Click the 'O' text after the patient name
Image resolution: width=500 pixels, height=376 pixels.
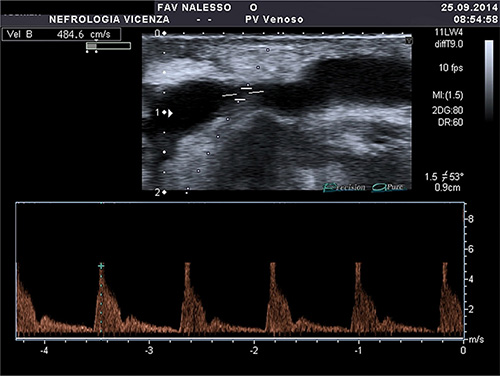click(x=253, y=7)
